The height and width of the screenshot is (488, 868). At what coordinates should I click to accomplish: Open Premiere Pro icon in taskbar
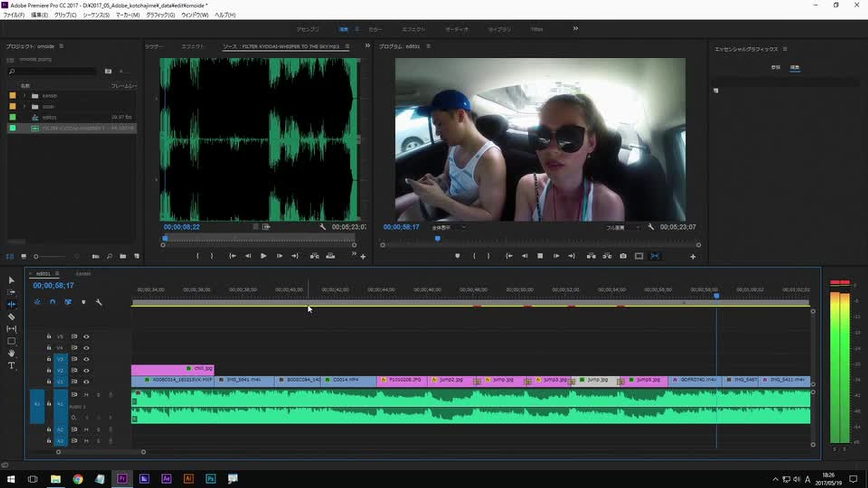[122, 479]
